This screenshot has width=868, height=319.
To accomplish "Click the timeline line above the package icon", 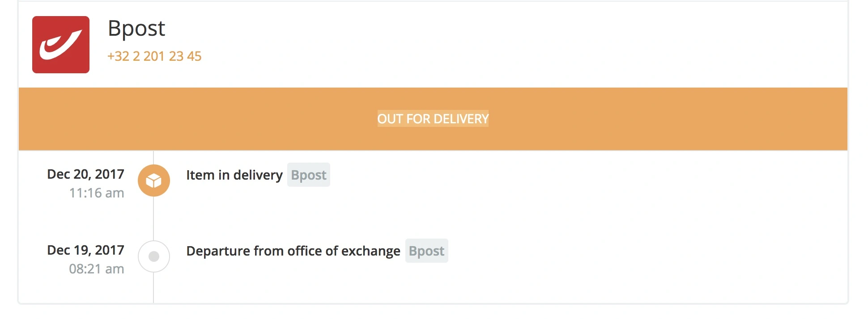I will pyautogui.click(x=153, y=157).
